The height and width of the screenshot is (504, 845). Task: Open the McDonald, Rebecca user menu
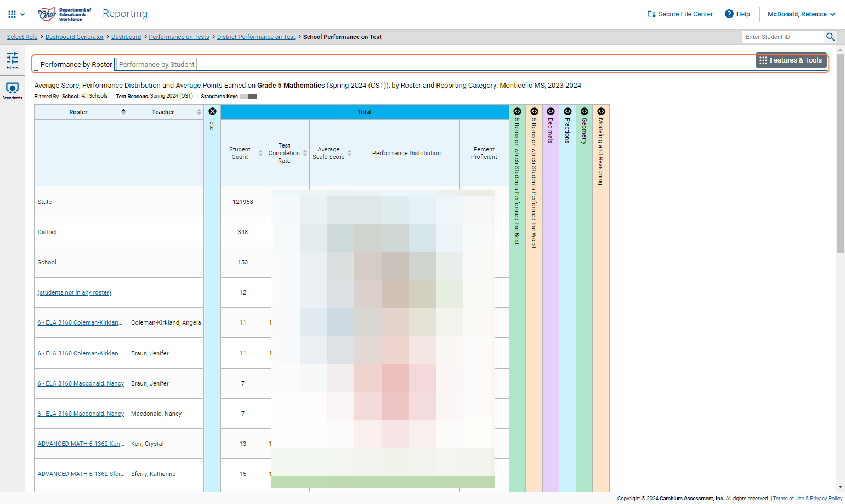801,14
